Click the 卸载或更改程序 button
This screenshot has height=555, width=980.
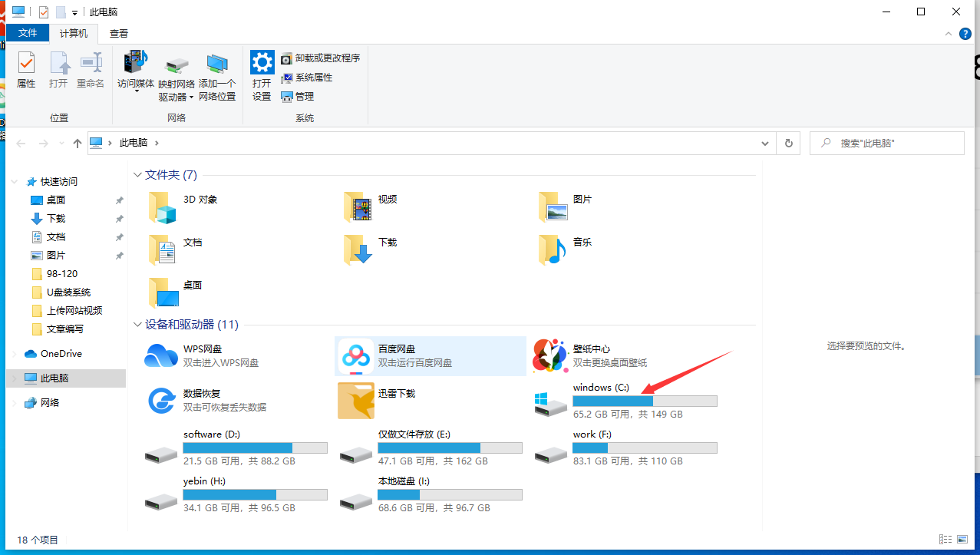pyautogui.click(x=320, y=58)
